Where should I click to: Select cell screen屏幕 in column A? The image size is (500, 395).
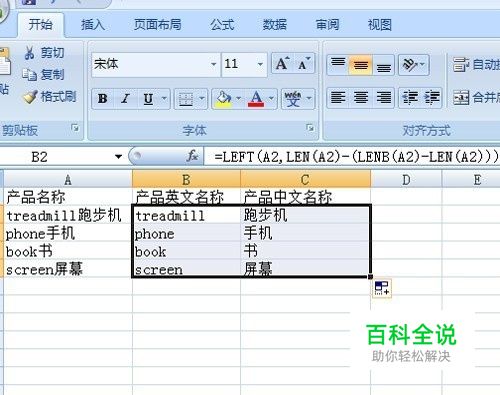click(68, 269)
